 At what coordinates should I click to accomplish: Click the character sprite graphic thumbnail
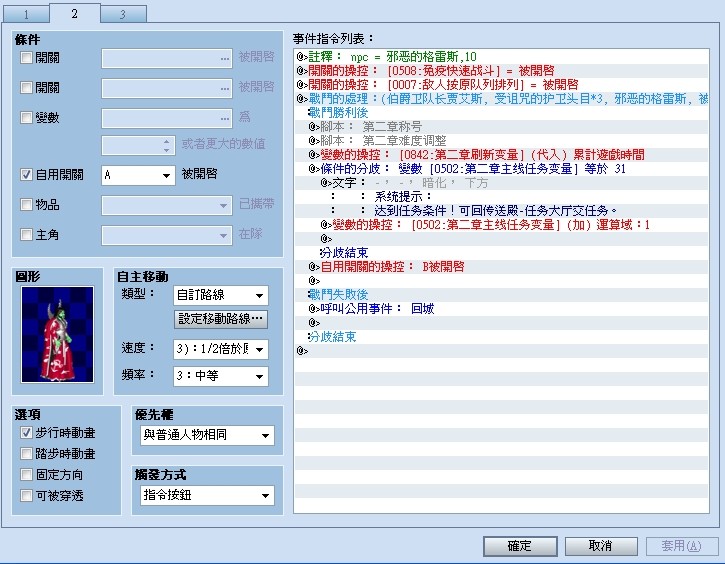[x=57, y=334]
